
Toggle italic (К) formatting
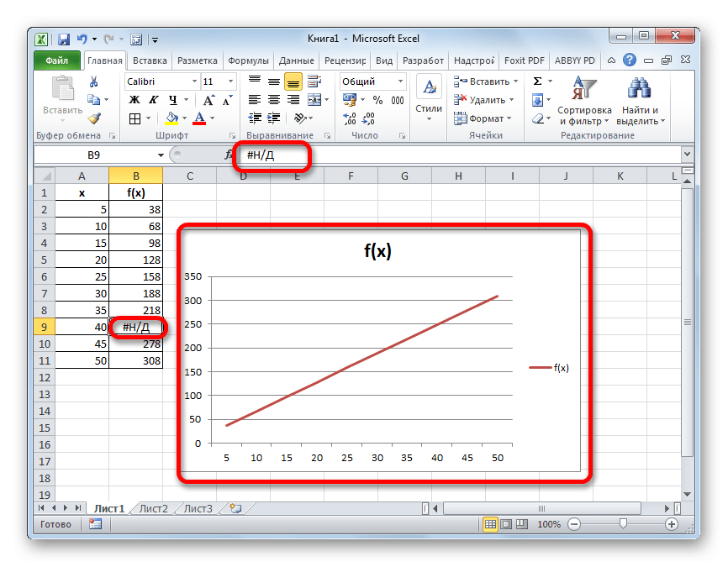click(x=153, y=100)
